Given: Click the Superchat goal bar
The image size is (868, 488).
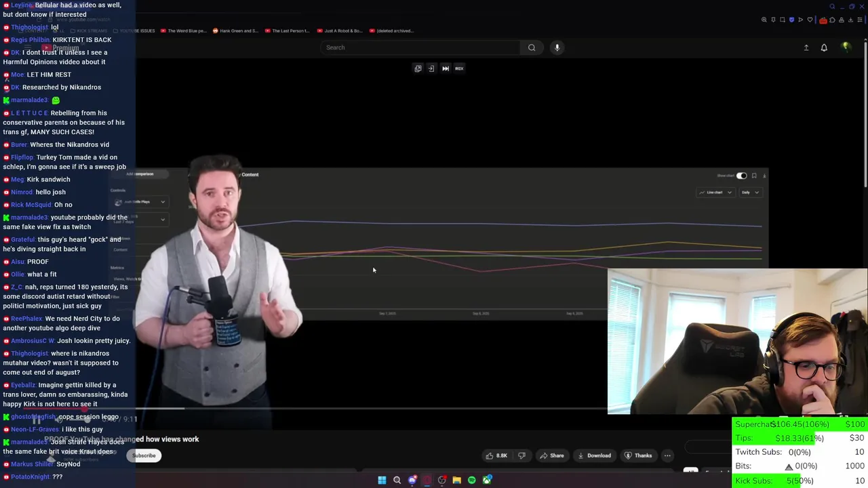Looking at the screenshot, I should tap(800, 424).
